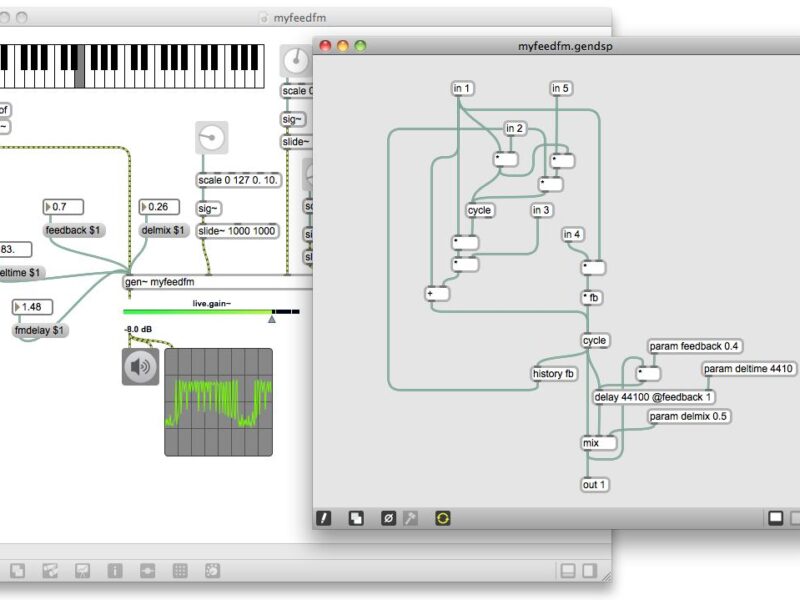Viewport: 800px width, 600px height.
Task: Click the triangle on 0.26 number box
Action: coord(147,207)
